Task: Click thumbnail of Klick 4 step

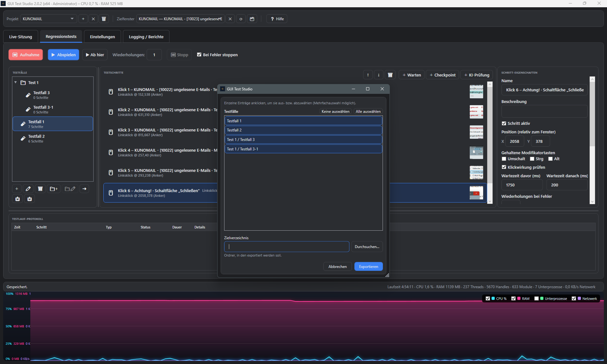Action: point(476,153)
